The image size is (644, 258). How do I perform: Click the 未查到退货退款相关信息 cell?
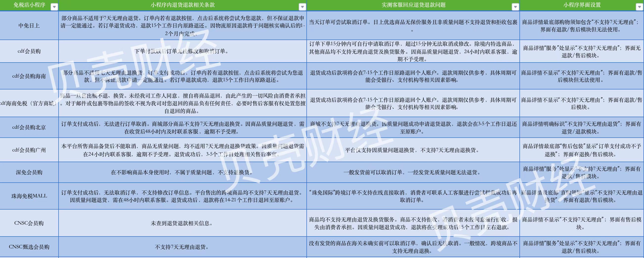[x=182, y=223]
